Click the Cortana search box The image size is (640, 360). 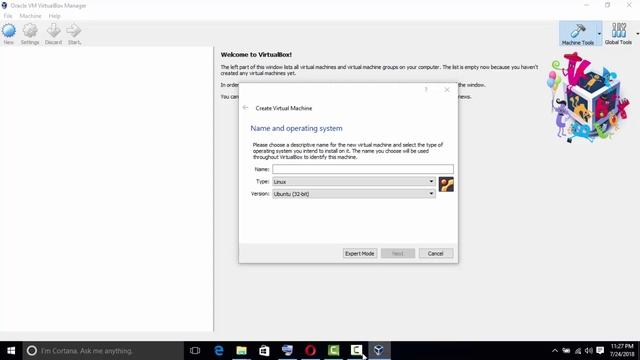(103, 351)
